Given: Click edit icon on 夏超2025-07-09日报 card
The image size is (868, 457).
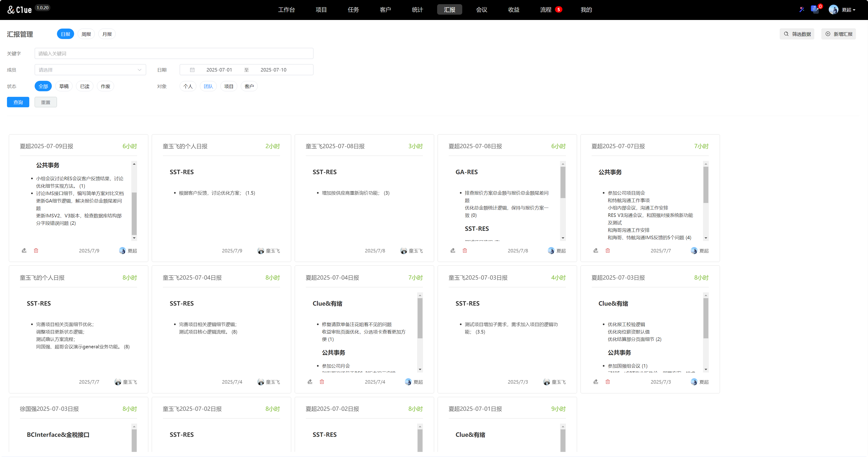Looking at the screenshot, I should [24, 251].
